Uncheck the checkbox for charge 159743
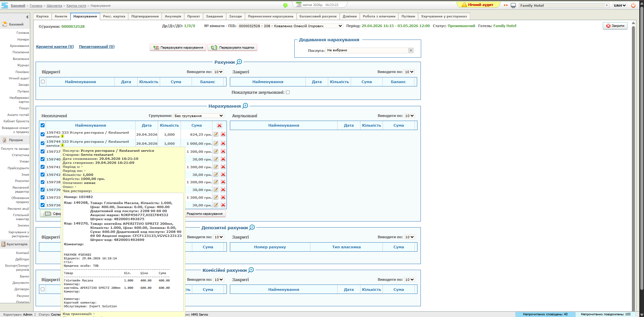This screenshot has height=317, width=644. tap(43, 134)
